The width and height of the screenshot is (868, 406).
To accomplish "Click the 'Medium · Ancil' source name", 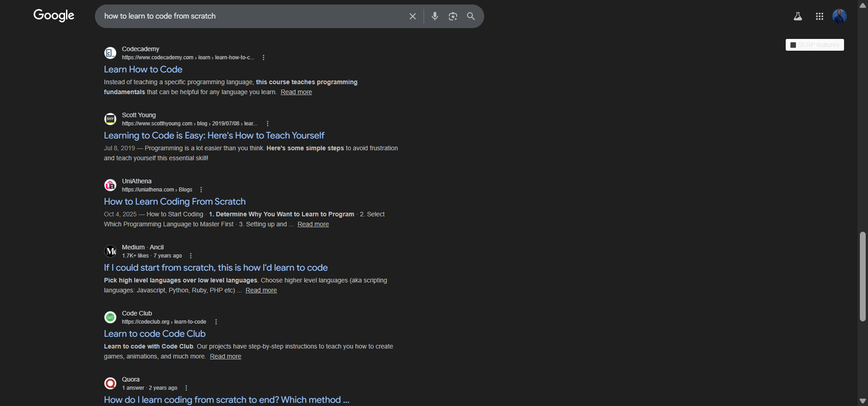I will (x=143, y=247).
